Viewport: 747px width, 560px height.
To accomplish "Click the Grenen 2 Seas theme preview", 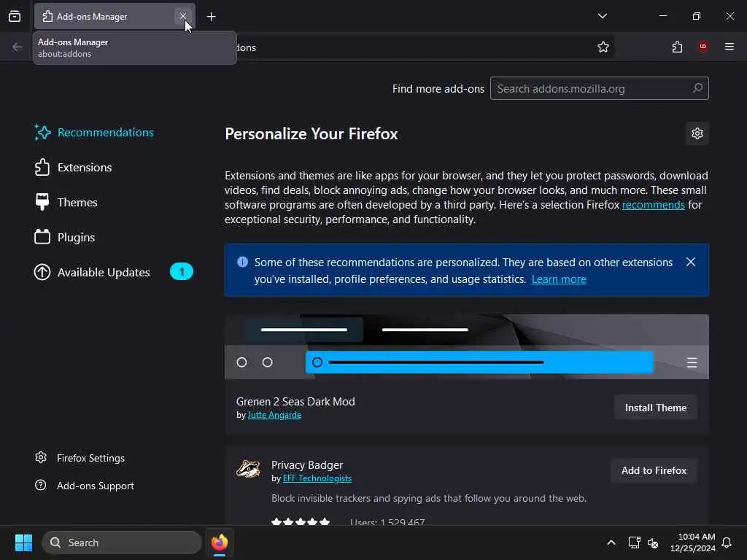I will (467, 346).
